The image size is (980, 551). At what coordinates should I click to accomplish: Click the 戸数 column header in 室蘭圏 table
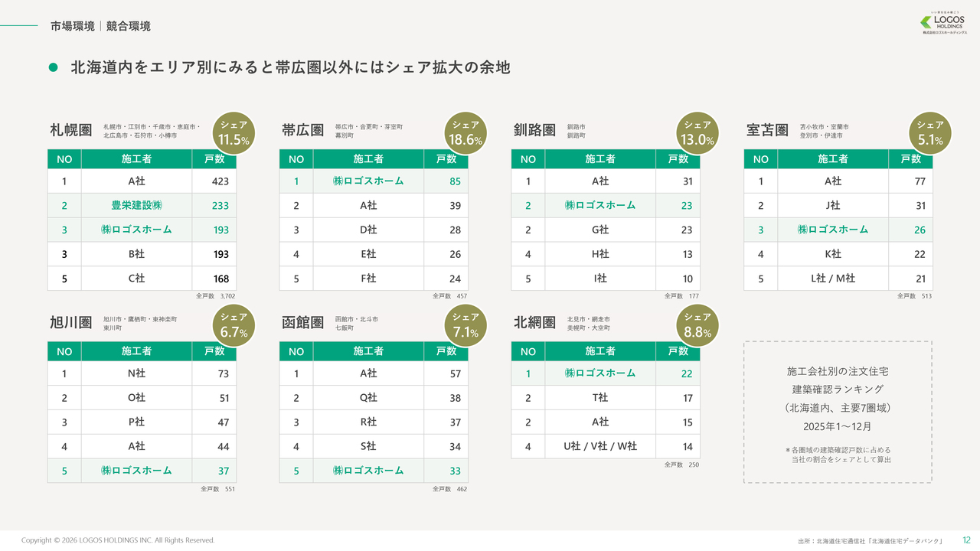point(910,159)
